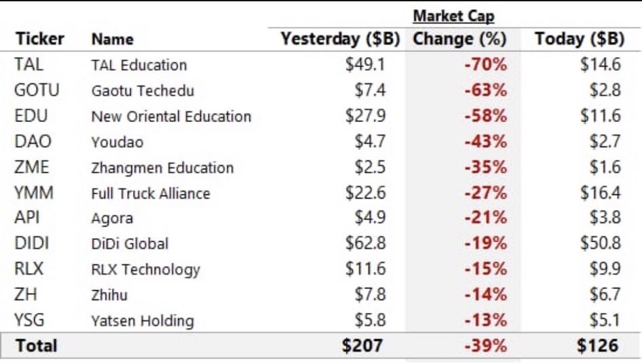
Task: Click the Full Truck Alliance name
Action: (151, 193)
